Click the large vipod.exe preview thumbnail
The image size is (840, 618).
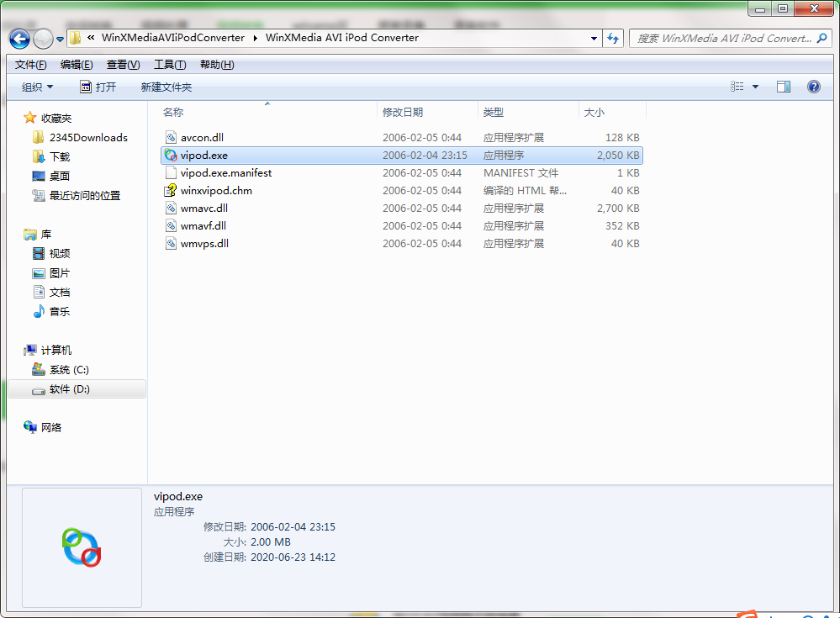[x=82, y=547]
